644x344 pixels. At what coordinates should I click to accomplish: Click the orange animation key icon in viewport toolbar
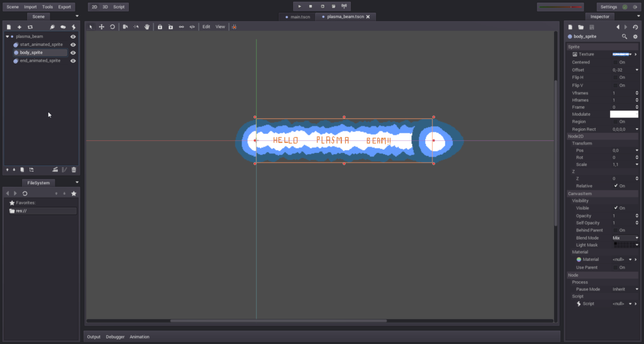pyautogui.click(x=234, y=26)
